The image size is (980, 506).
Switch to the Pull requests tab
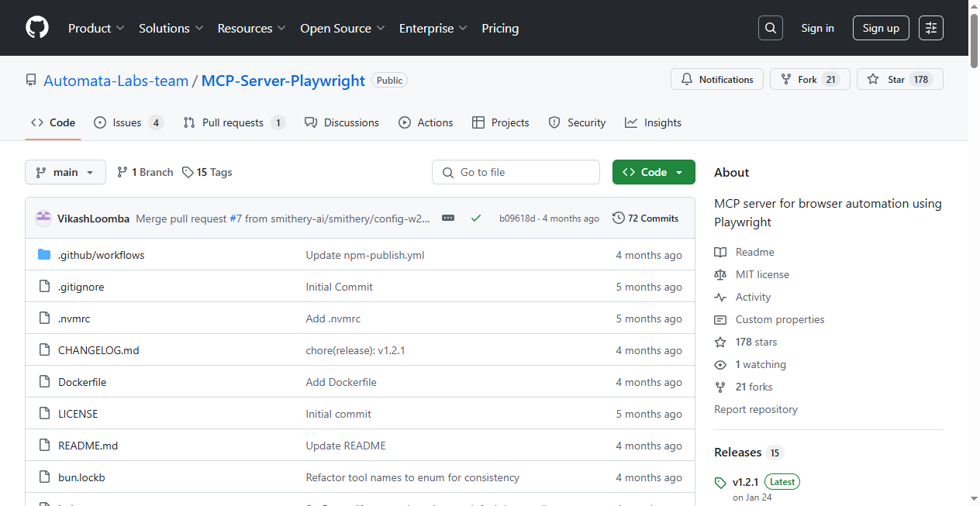(234, 122)
